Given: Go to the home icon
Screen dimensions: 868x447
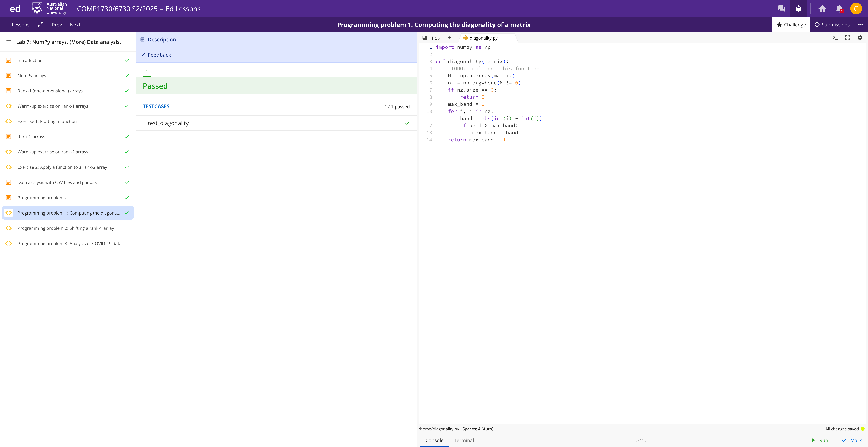Looking at the screenshot, I should (822, 9).
